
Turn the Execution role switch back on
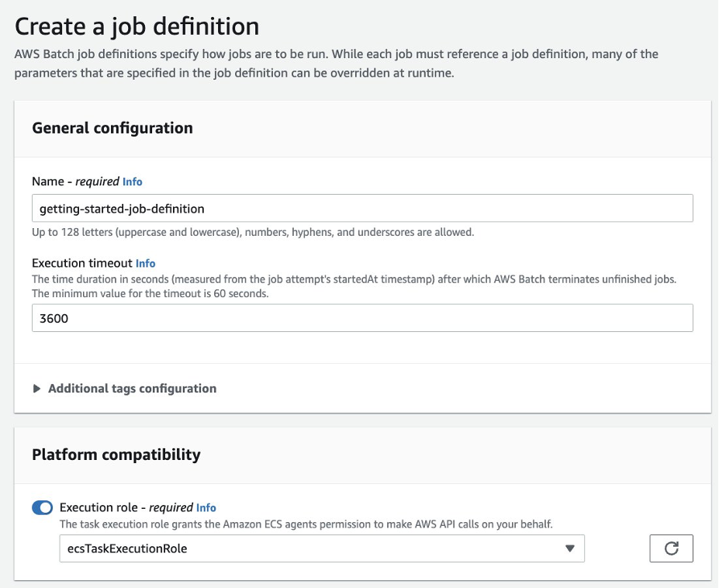(x=41, y=507)
